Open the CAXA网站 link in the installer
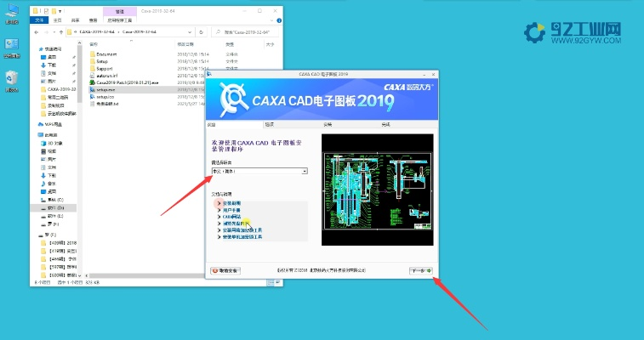 pos(231,217)
